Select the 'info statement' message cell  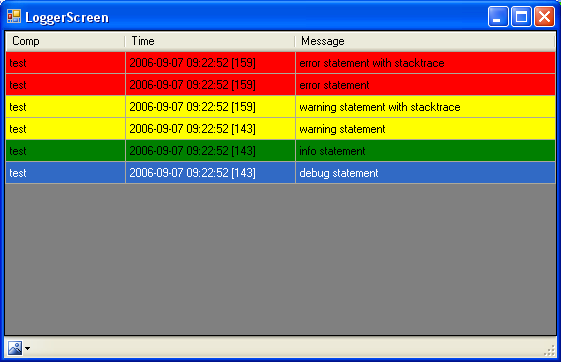pos(425,151)
